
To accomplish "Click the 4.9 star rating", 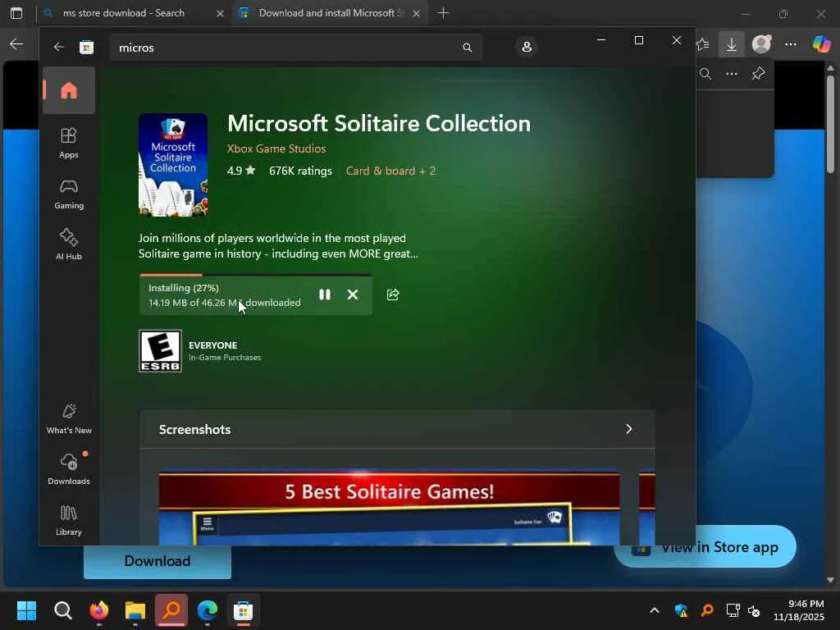I will coord(241,171).
